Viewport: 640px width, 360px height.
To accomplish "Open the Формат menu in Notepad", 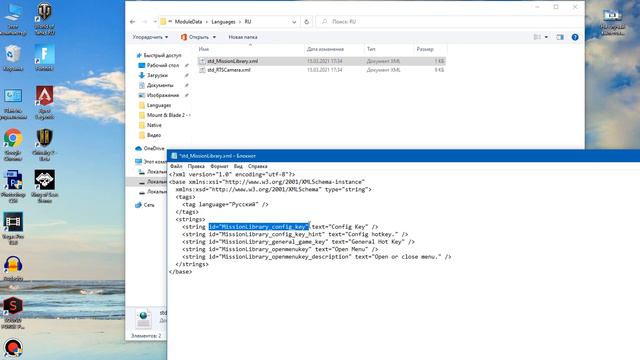I will click(x=219, y=166).
